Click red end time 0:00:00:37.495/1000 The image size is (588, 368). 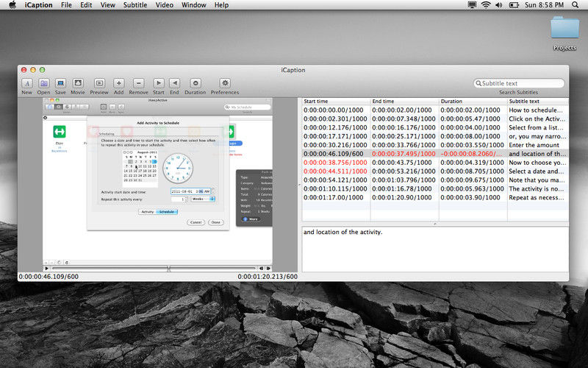coord(404,154)
